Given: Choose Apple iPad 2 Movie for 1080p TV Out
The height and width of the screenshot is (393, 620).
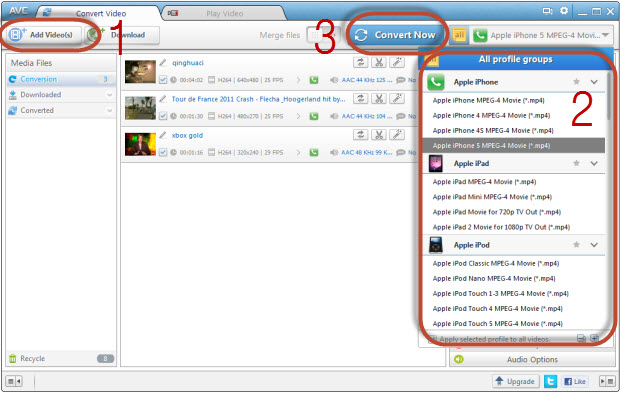Looking at the screenshot, I should coord(514,227).
